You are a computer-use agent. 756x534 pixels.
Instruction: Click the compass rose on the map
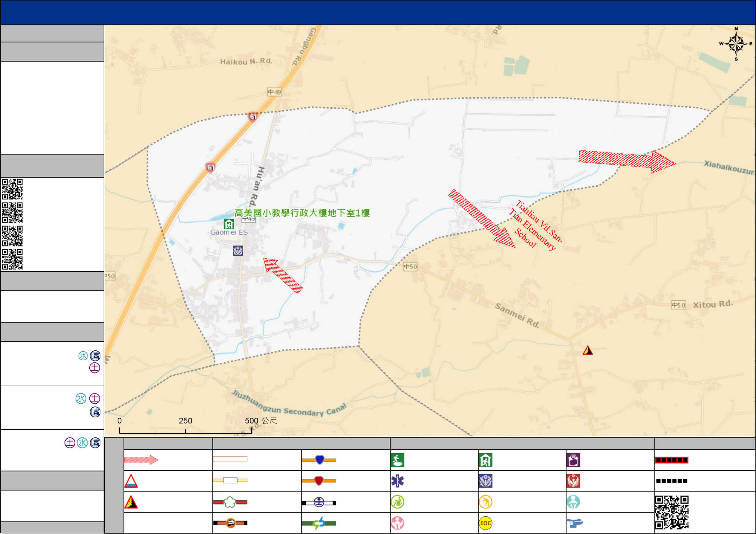(x=736, y=44)
